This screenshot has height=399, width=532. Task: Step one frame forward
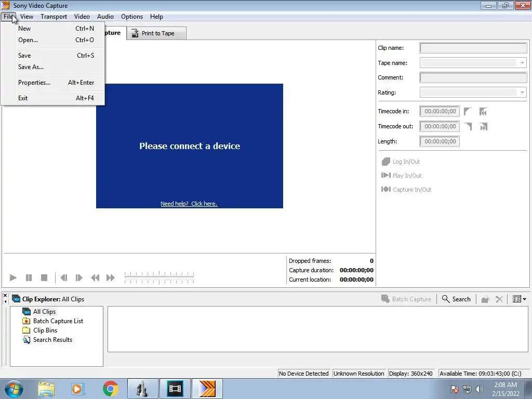click(79, 278)
